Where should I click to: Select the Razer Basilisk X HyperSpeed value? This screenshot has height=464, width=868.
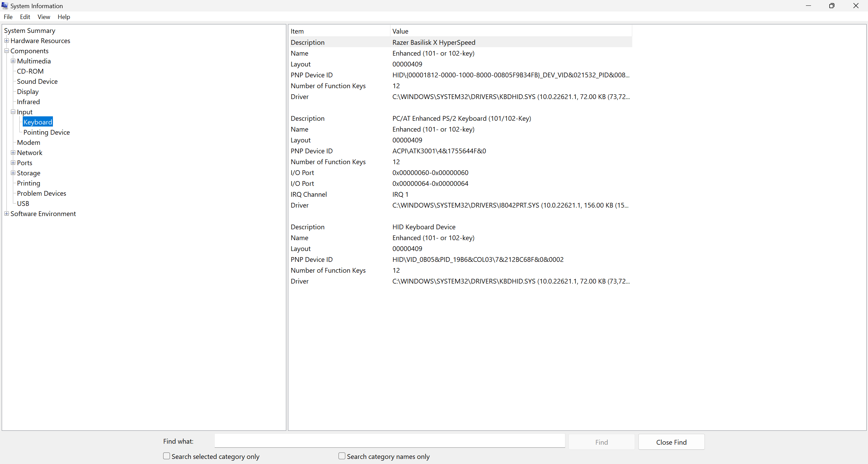(434, 42)
